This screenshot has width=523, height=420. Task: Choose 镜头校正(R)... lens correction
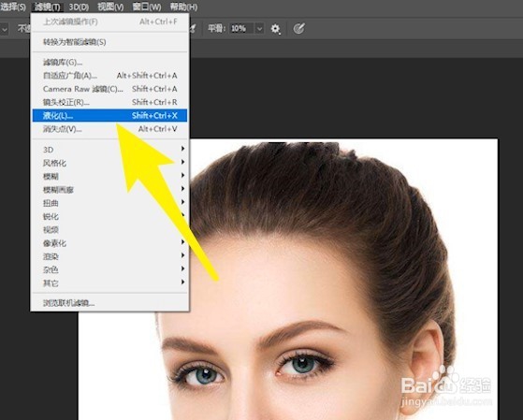pyautogui.click(x=109, y=102)
